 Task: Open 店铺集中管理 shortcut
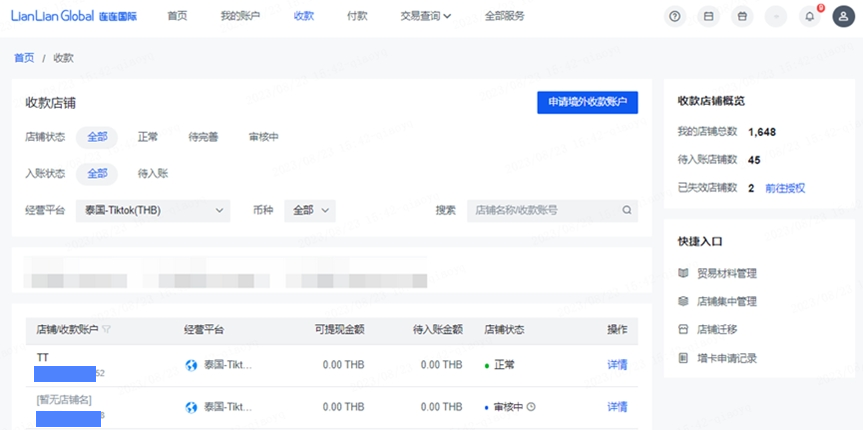[727, 302]
